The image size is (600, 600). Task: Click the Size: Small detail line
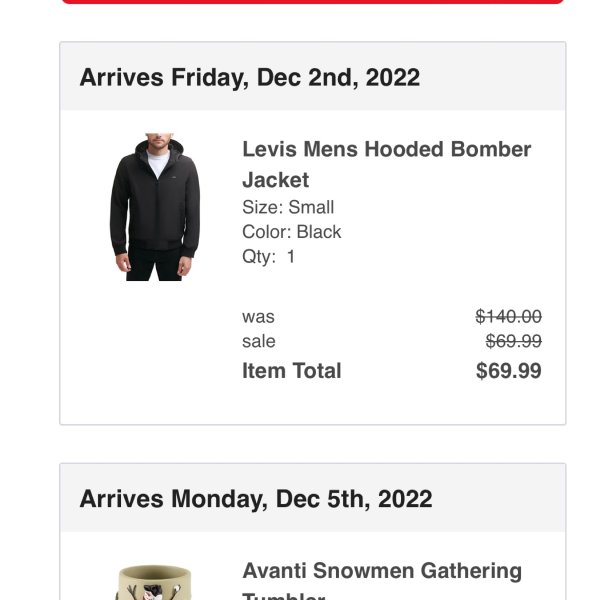pos(288,207)
